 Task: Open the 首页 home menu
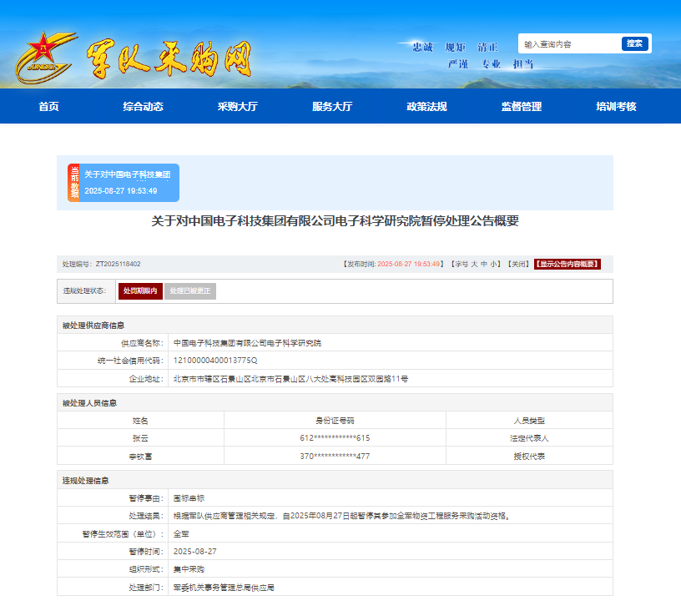coord(48,107)
